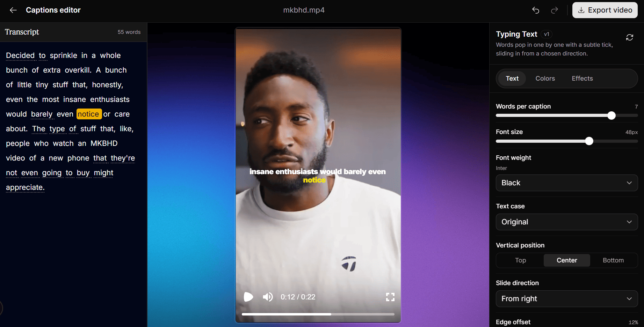Open the Text case dropdown
The image size is (644, 327).
point(567,222)
